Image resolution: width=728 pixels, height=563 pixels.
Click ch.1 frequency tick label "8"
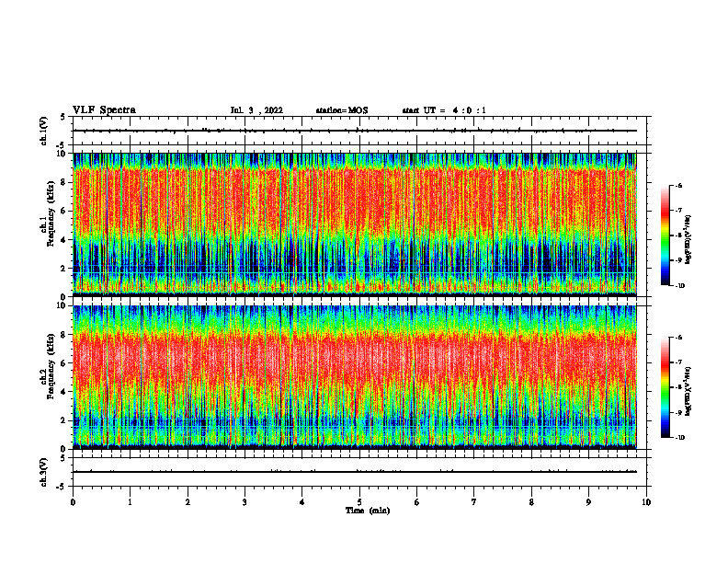pos(64,182)
